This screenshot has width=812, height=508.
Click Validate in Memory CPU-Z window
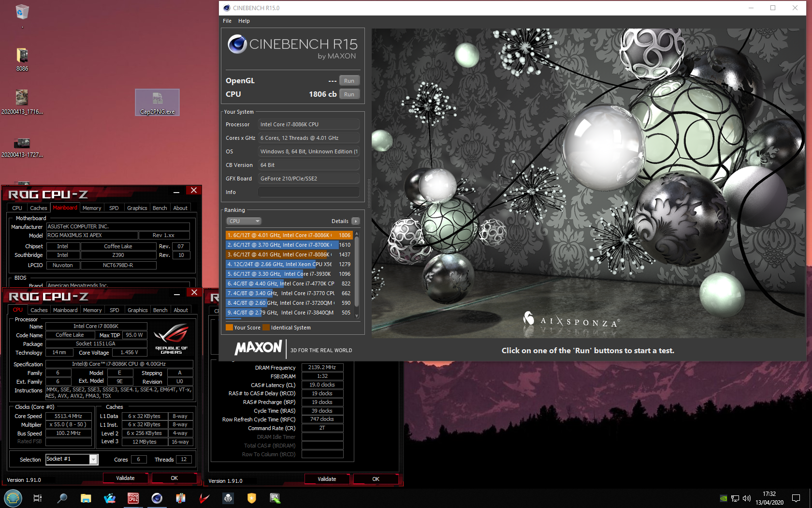327,479
